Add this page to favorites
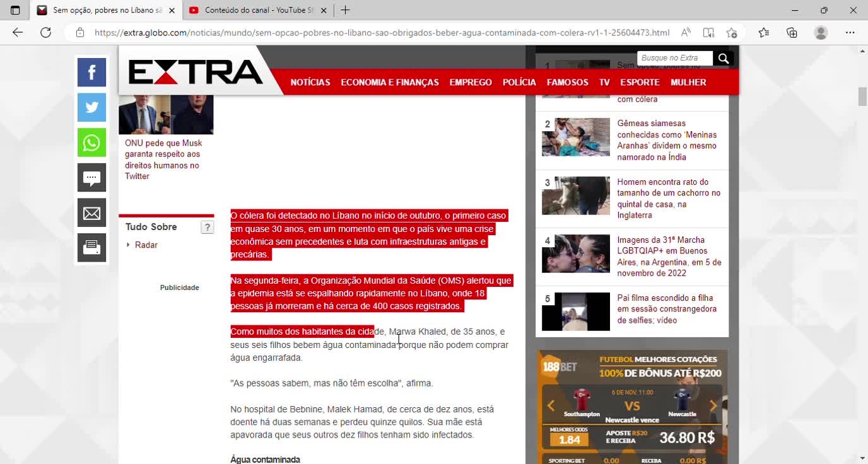This screenshot has width=868, height=464. click(731, 33)
